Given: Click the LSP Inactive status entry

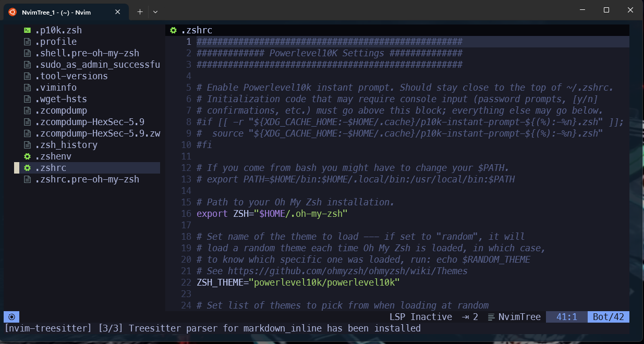Looking at the screenshot, I should coord(421,317).
